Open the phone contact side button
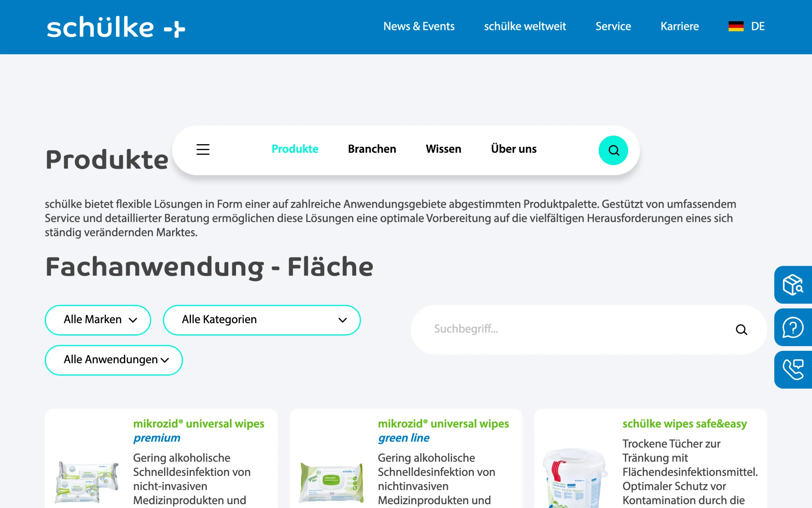812x508 pixels. pyautogui.click(x=793, y=370)
